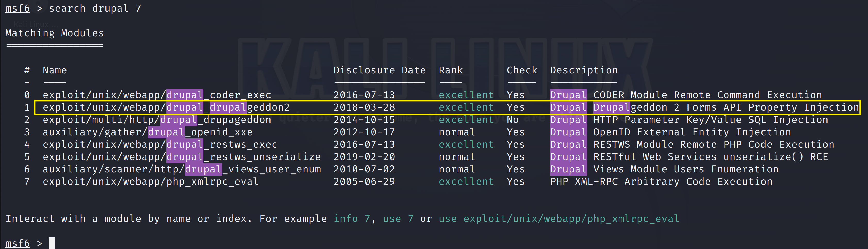Click description 'Drupalgeddon 2 Forms API Property Injection'
The height and width of the screenshot is (249, 868).
[x=726, y=107]
